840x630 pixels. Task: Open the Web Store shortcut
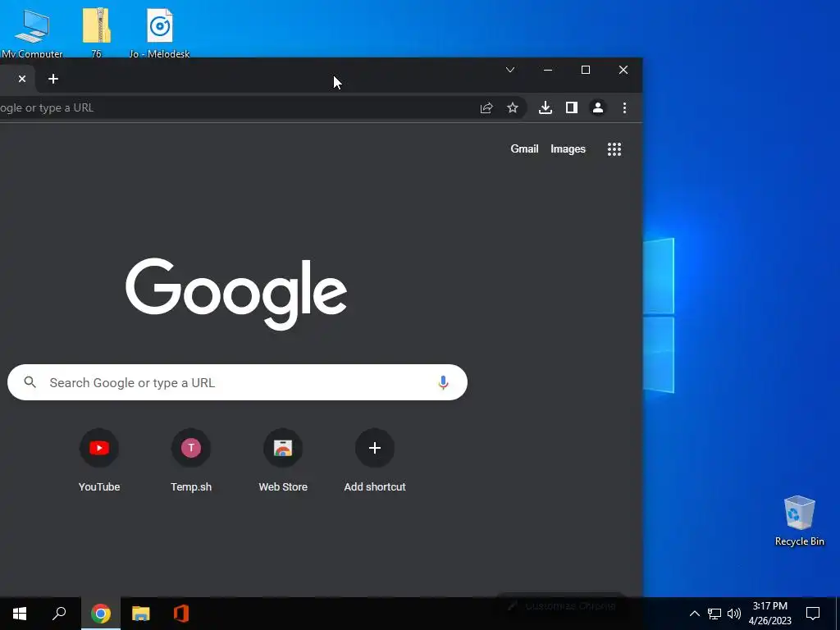pos(283,460)
